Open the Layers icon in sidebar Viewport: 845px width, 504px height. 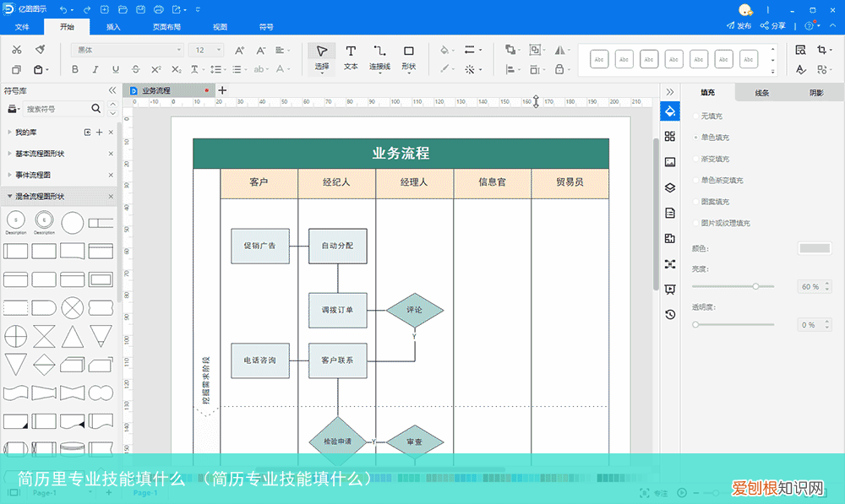click(x=670, y=187)
